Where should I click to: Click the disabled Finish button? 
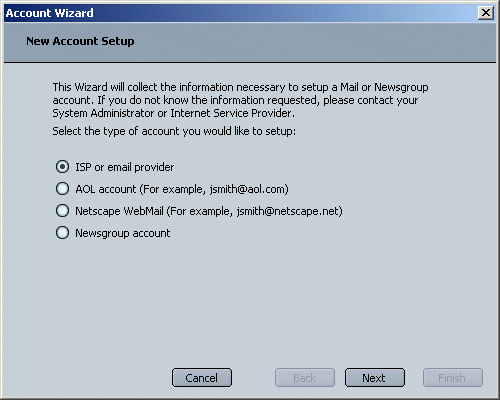453,378
